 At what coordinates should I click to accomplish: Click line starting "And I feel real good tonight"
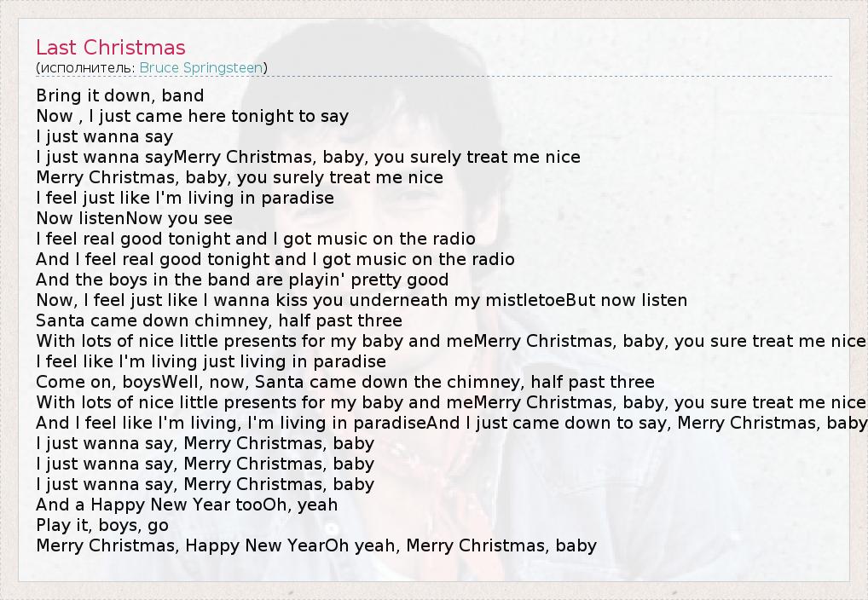(x=275, y=259)
